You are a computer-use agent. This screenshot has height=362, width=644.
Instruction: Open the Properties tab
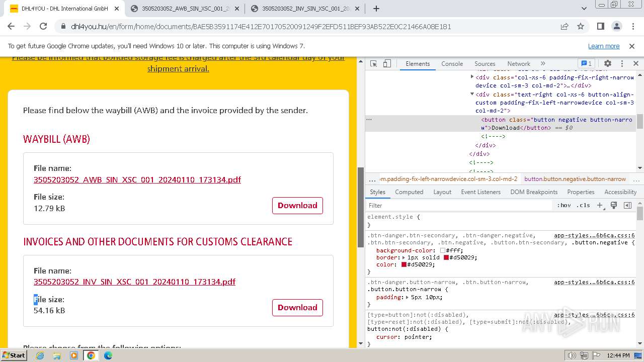(x=581, y=192)
